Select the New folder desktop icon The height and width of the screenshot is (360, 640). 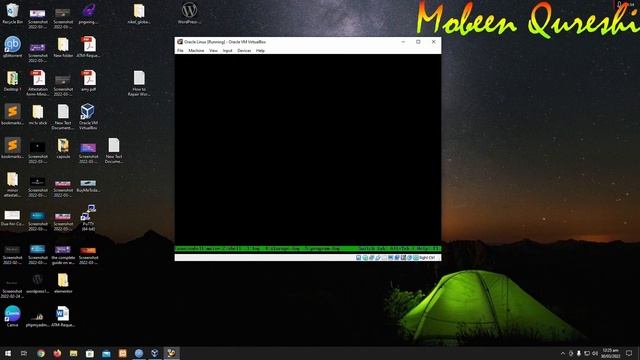[63, 47]
